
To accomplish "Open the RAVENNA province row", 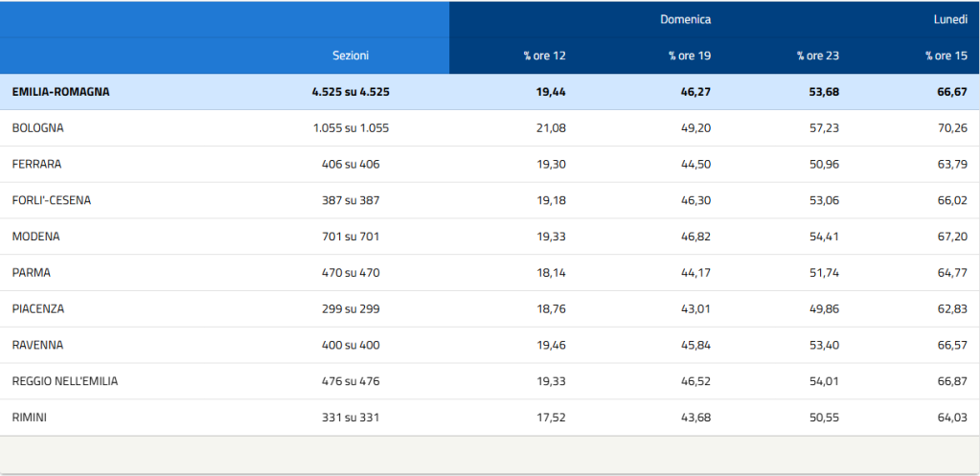I will [37, 345].
